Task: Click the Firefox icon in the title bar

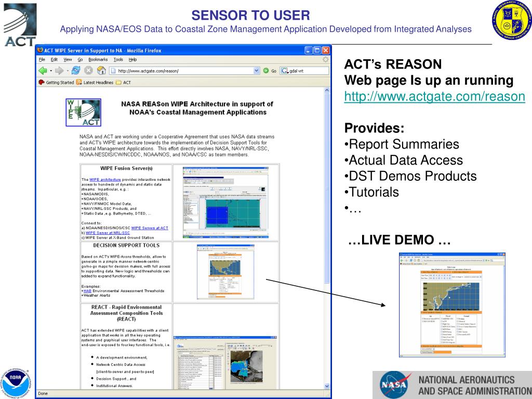Action: (40, 50)
